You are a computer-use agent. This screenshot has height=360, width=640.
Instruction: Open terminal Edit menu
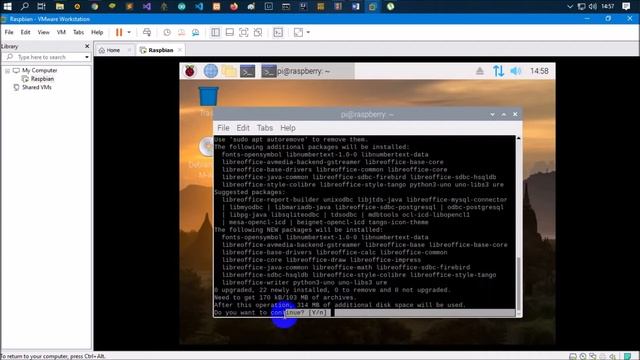pyautogui.click(x=243, y=128)
